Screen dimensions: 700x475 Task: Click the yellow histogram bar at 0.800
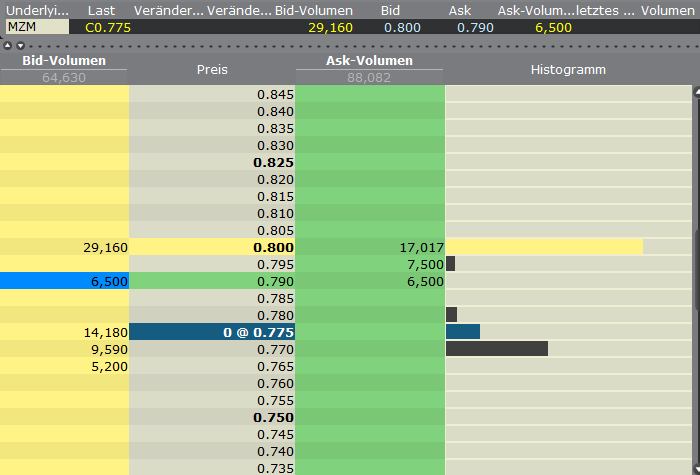[544, 246]
